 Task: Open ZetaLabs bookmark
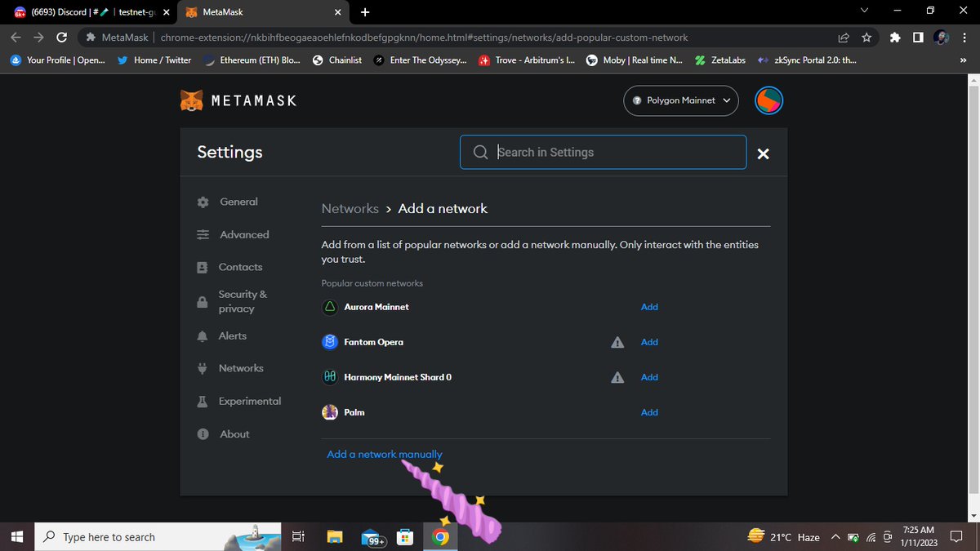719,60
